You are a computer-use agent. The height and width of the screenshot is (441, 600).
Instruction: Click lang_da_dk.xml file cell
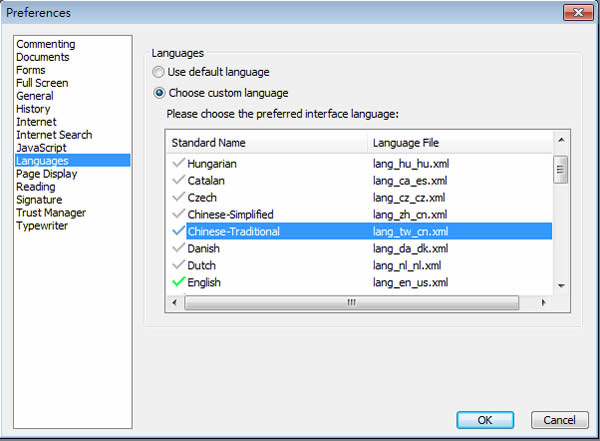point(410,248)
